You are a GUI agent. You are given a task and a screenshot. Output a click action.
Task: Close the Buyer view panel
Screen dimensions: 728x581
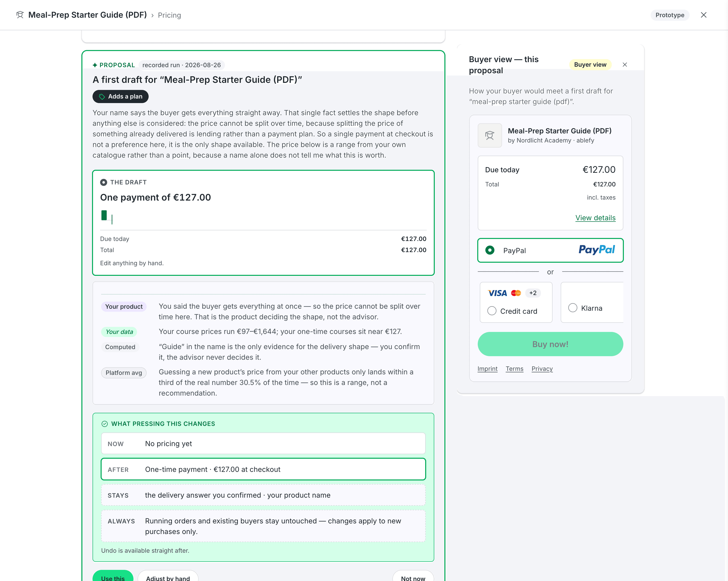625,65
